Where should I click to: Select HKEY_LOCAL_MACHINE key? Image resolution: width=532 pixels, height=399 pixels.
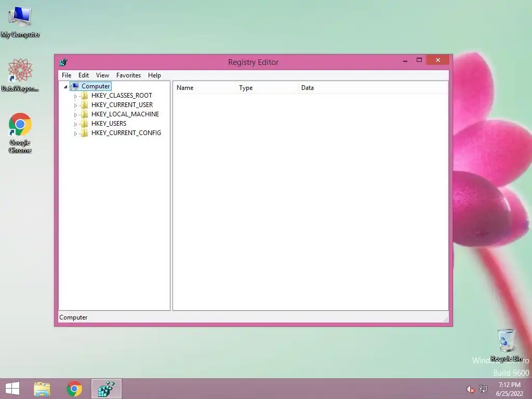coord(125,114)
